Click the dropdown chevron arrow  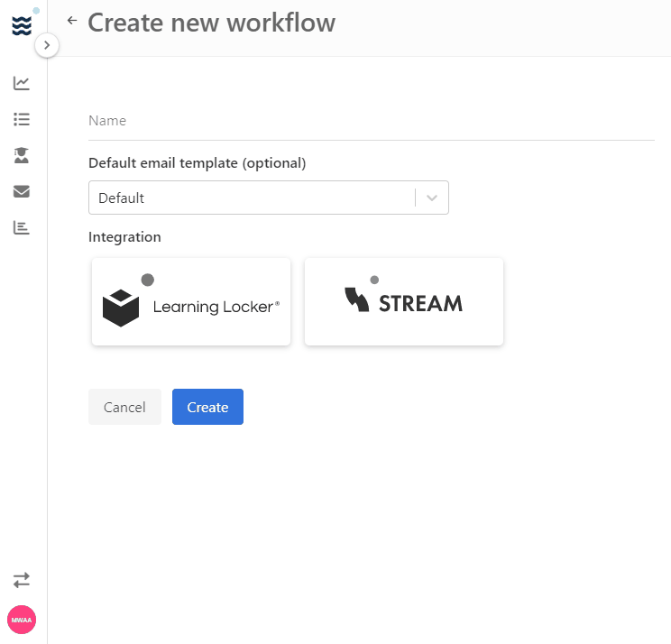tap(432, 198)
